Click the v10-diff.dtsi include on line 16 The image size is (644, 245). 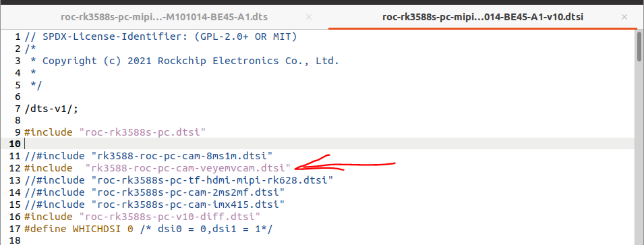(x=142, y=215)
